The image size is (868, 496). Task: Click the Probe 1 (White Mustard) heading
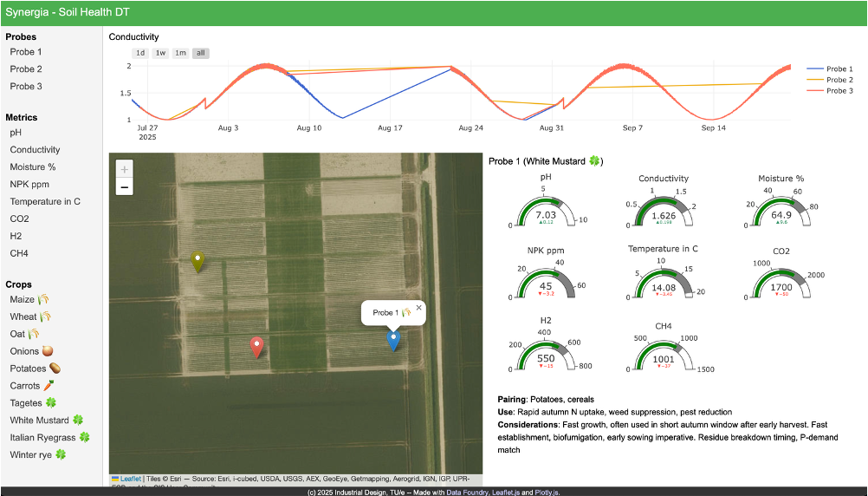pyautogui.click(x=546, y=161)
